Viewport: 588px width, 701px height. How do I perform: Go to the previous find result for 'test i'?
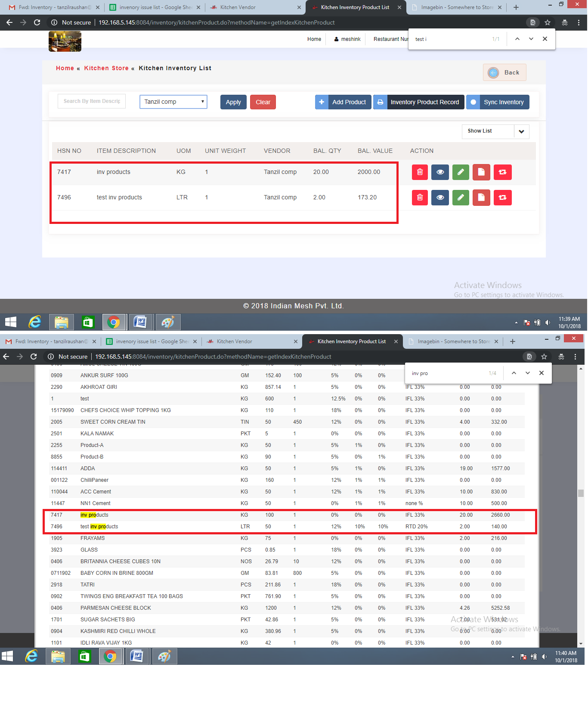[x=517, y=39]
